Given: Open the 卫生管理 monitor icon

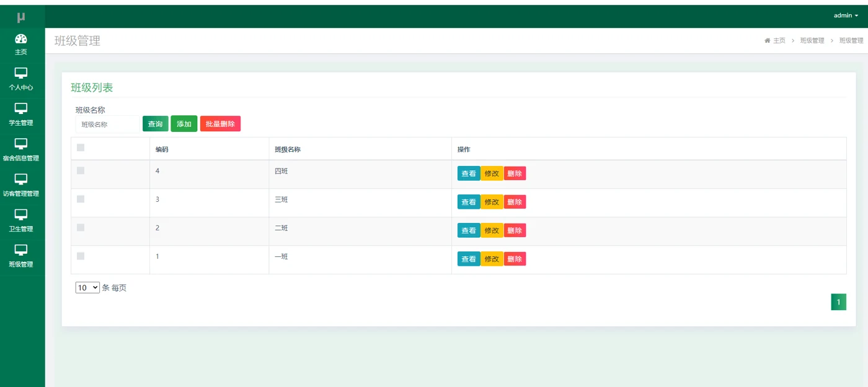Looking at the screenshot, I should coord(21,214).
